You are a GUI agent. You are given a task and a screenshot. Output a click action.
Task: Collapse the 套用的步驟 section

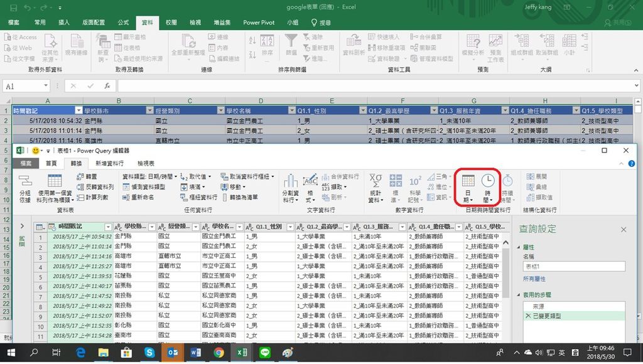518,295
